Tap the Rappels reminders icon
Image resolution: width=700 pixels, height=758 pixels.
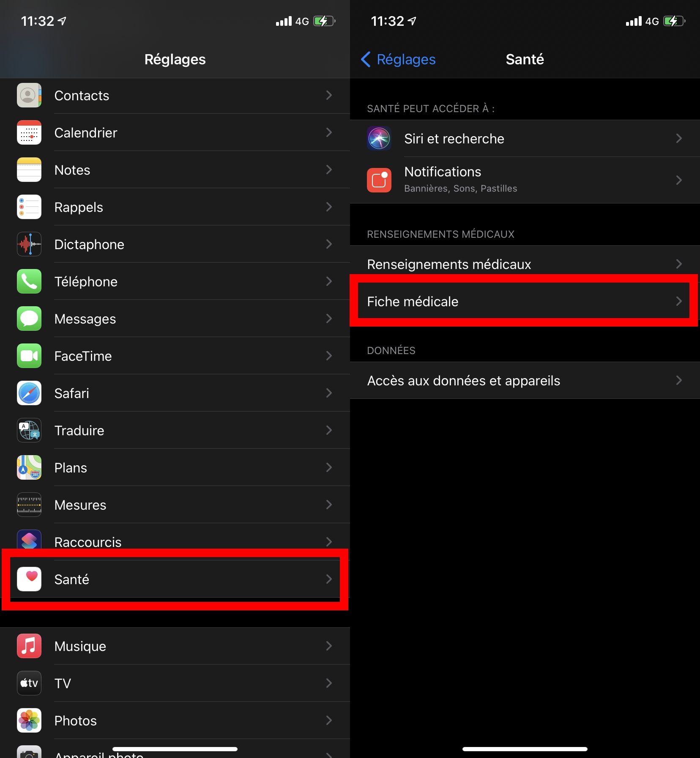pos(29,207)
